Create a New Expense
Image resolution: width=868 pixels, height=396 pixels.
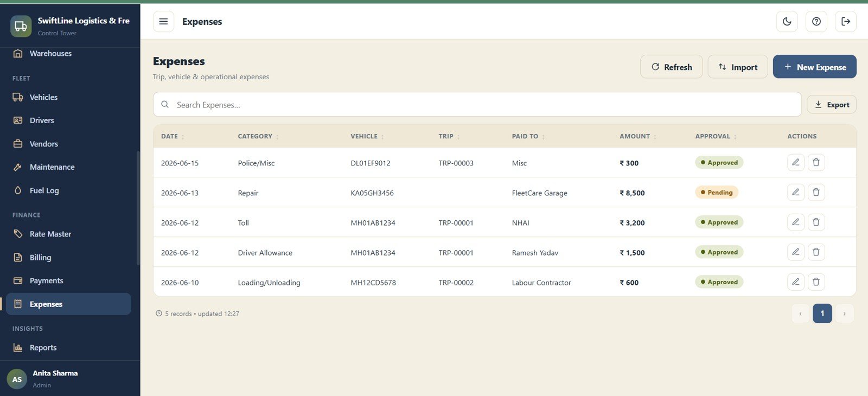click(814, 67)
